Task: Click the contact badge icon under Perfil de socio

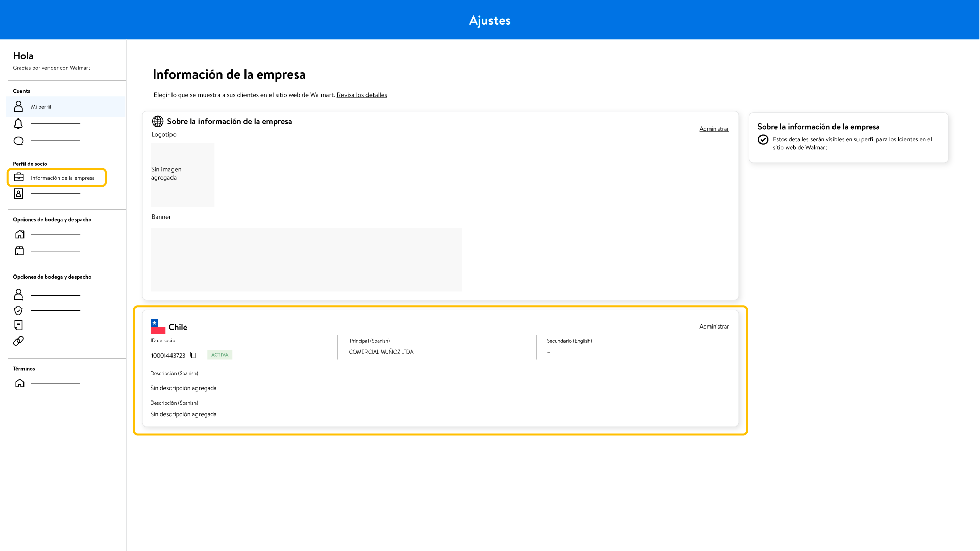Action: tap(18, 194)
